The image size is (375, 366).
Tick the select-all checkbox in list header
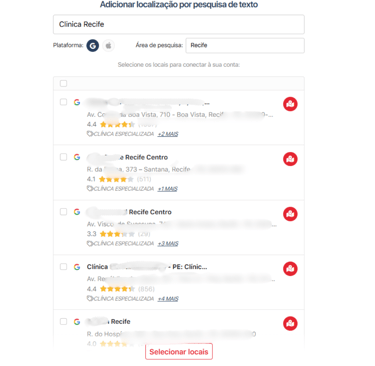(63, 83)
